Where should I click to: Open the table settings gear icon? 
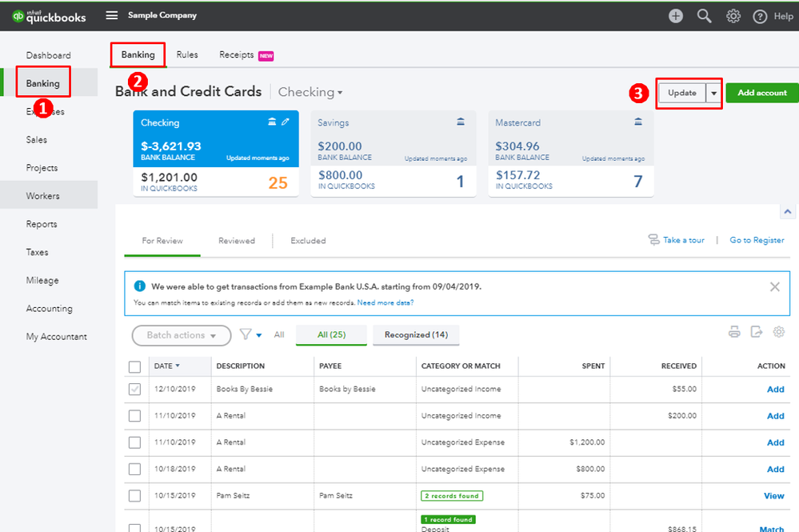(x=779, y=332)
